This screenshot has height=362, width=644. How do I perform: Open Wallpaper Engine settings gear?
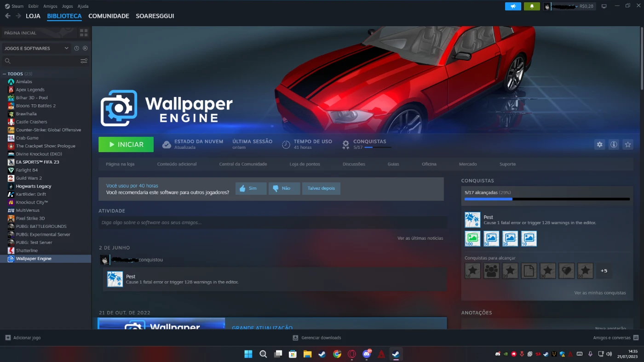click(x=599, y=144)
